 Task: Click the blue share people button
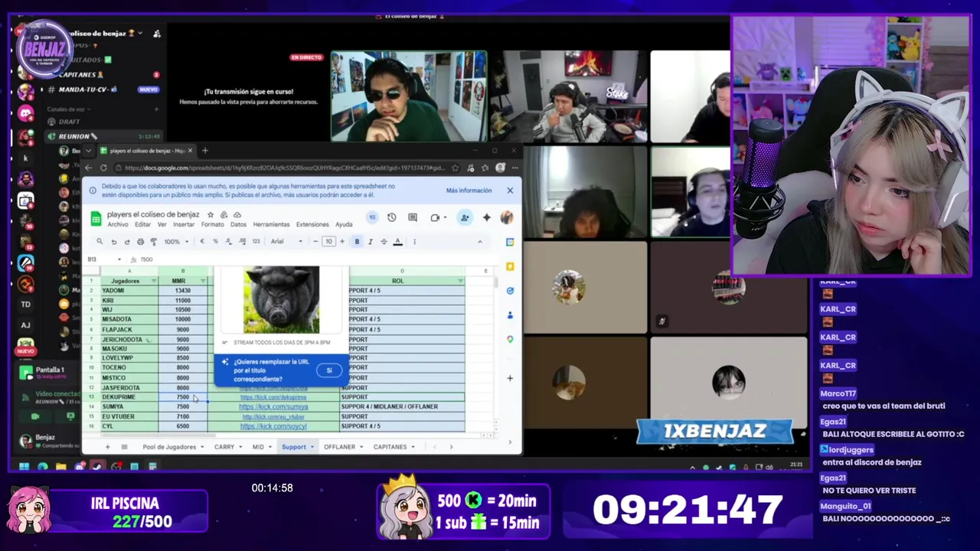(x=465, y=217)
